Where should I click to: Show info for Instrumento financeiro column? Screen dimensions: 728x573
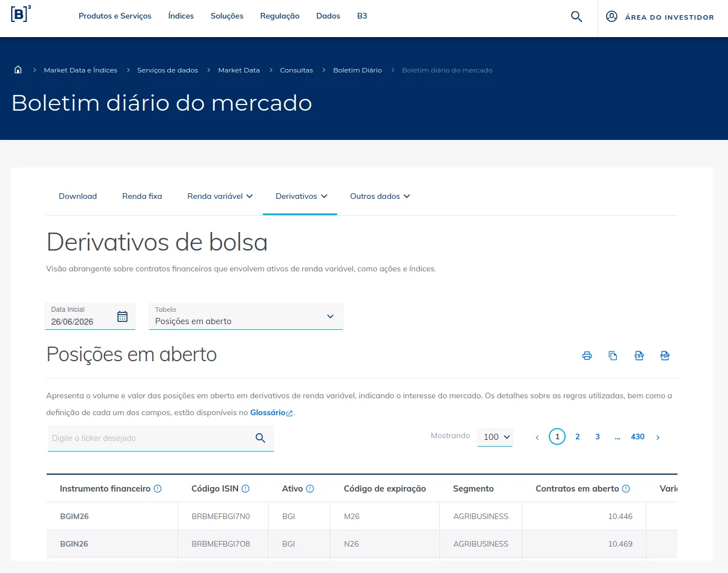pyautogui.click(x=158, y=489)
